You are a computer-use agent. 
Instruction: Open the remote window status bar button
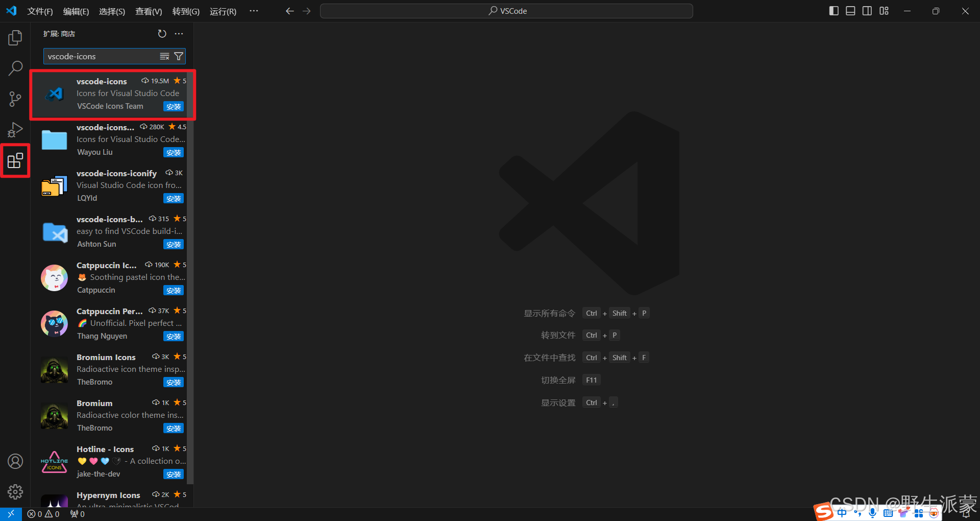(x=11, y=514)
